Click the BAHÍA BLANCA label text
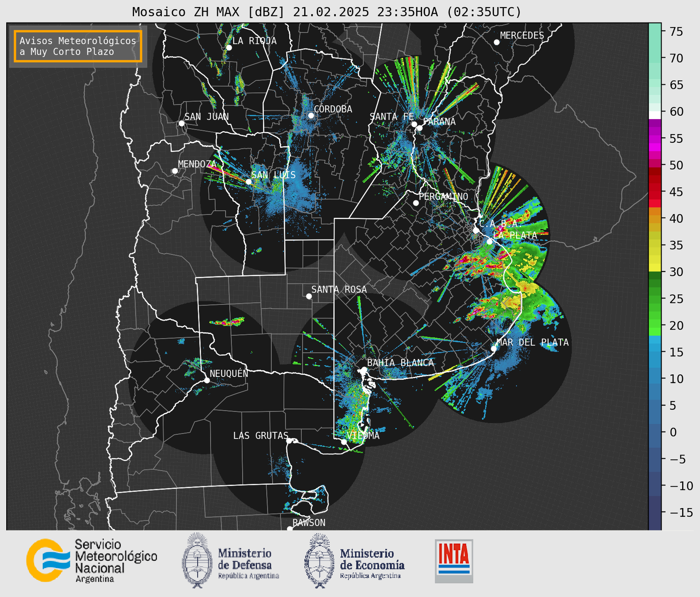 [x=400, y=363]
